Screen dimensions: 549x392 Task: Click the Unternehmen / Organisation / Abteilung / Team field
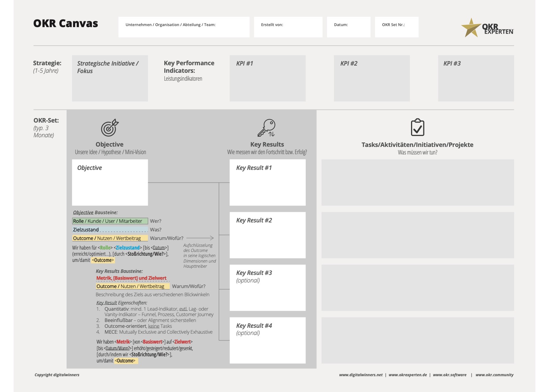click(184, 27)
